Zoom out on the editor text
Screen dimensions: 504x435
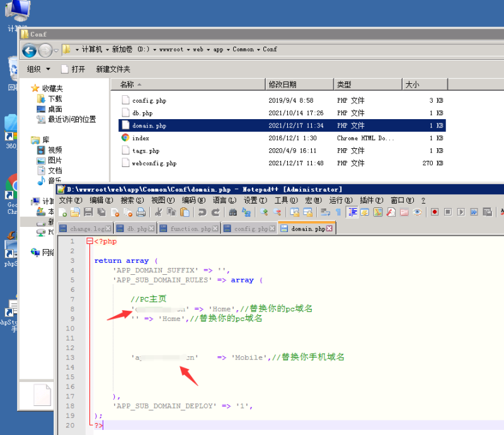click(x=277, y=212)
